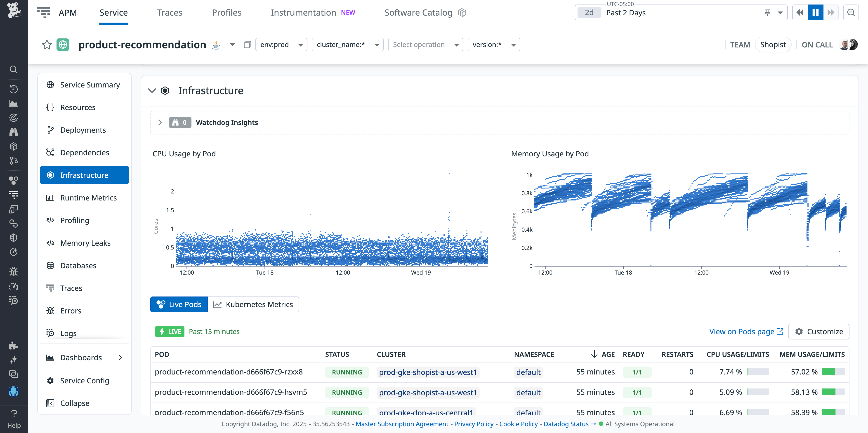Click the Bits AI sparkles icon
This screenshot has width=868, height=433.
click(14, 360)
